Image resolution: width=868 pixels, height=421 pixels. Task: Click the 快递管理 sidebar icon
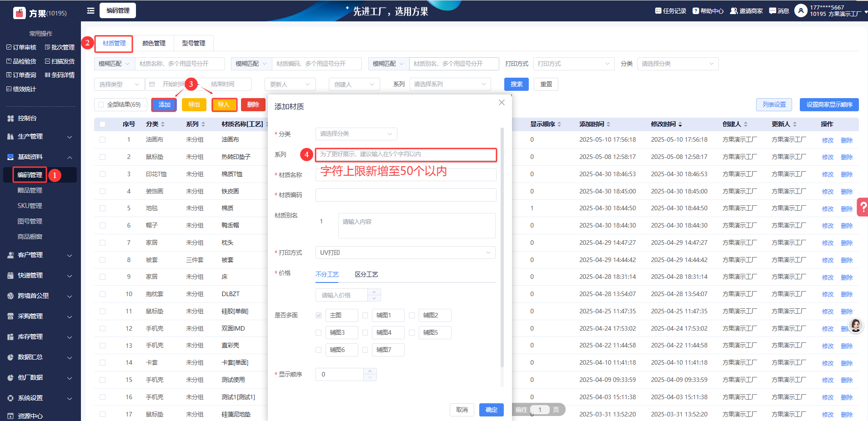[x=10, y=276]
